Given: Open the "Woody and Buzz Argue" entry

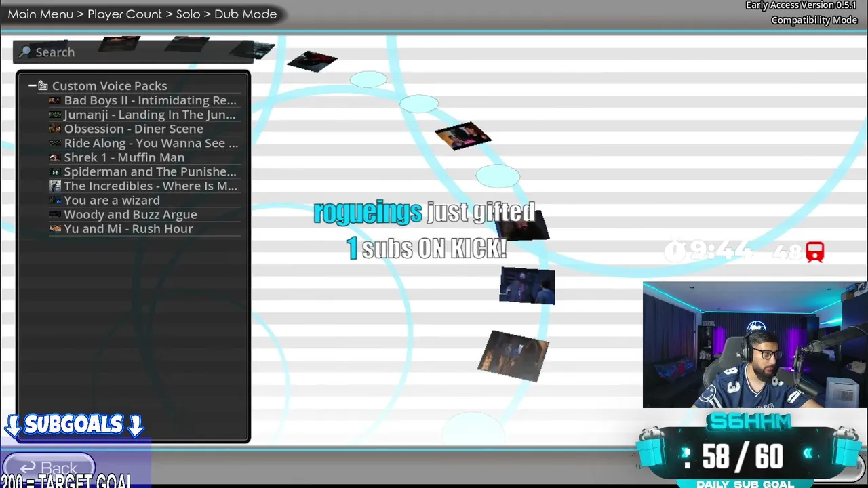Looking at the screenshot, I should click(144, 214).
